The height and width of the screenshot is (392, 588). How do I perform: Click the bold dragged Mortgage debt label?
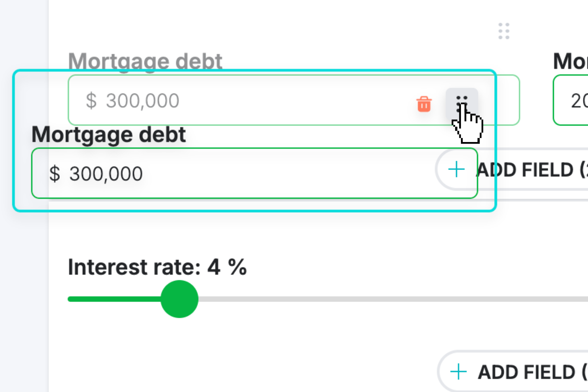109,135
